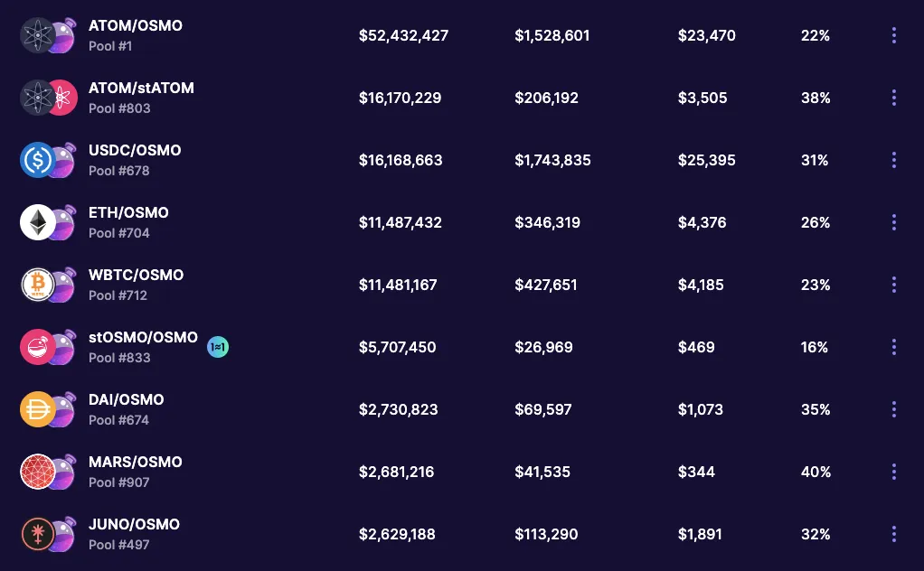Click the USDC/OSMO token pair icon
Viewport: 924px width, 571px height.
(x=48, y=160)
